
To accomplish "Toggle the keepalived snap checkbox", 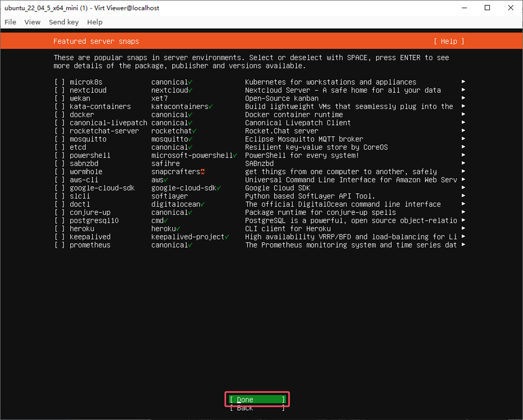I will click(59, 237).
